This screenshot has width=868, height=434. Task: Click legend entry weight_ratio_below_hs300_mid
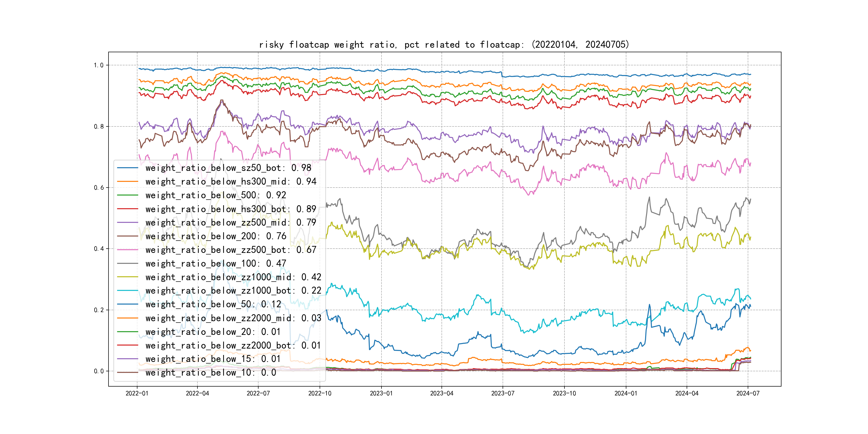coord(231,182)
